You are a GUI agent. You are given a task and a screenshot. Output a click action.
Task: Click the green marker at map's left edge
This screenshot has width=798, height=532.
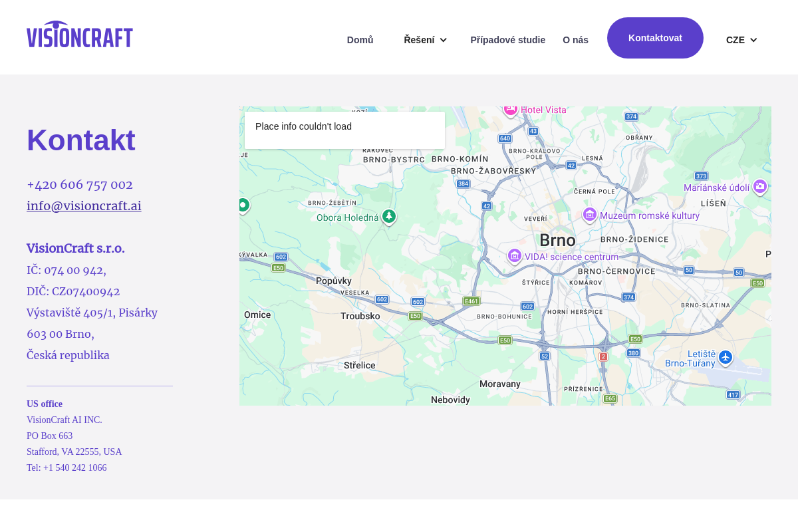243,205
